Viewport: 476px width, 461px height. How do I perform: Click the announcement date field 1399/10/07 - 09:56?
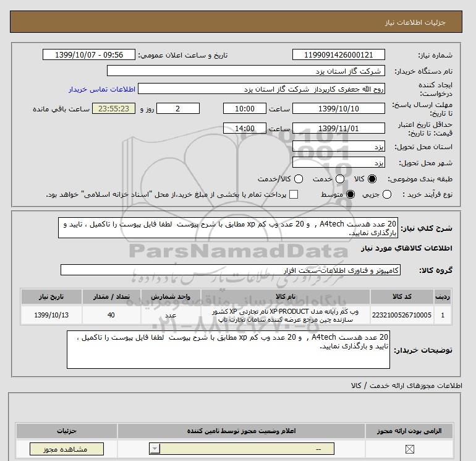pyautogui.click(x=88, y=54)
